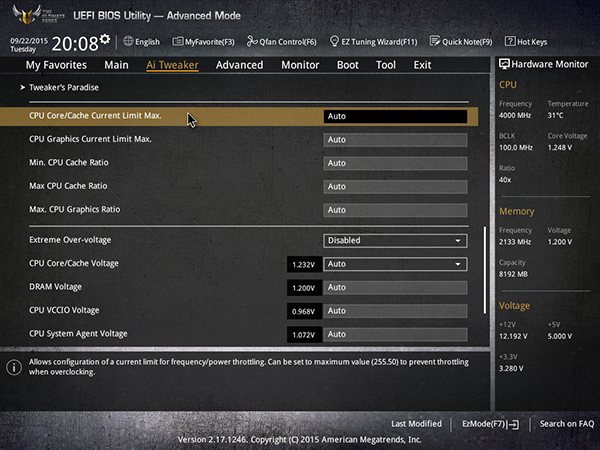Click CPU Core/Cache Current Limit Max. field
The image size is (600, 450).
pyautogui.click(x=395, y=116)
